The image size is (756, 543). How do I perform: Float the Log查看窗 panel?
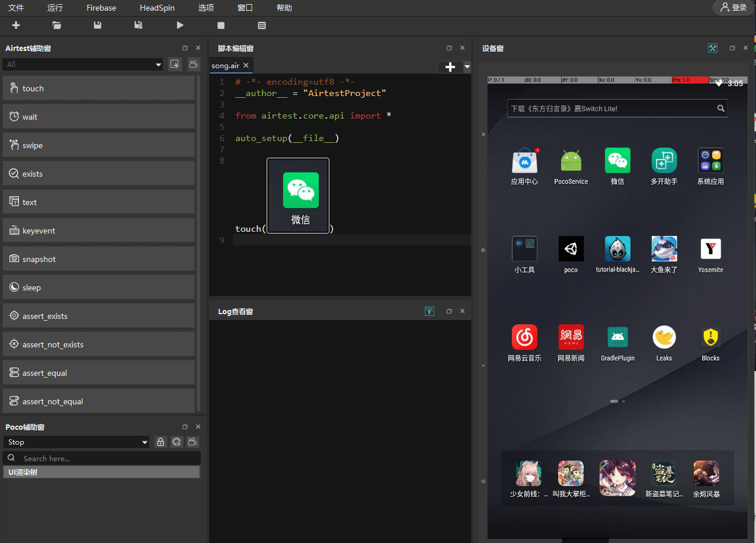click(449, 311)
